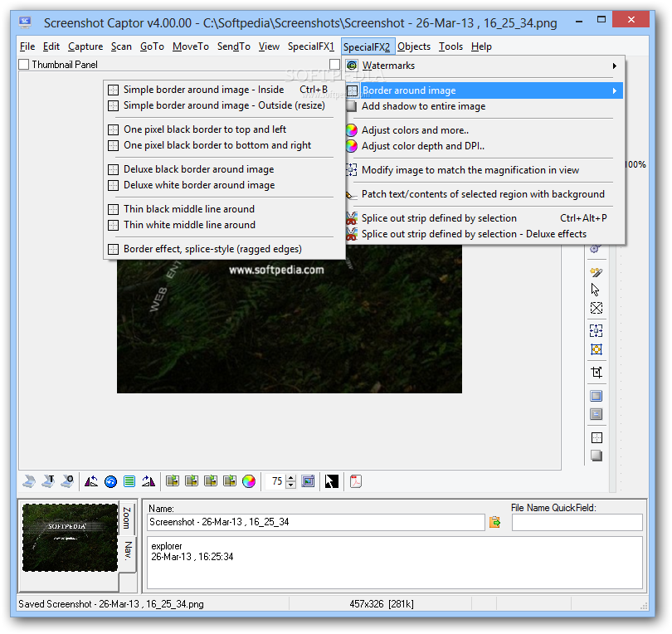Select the magic wand tool in side toolbar
The height and width of the screenshot is (634, 672).
tap(597, 272)
